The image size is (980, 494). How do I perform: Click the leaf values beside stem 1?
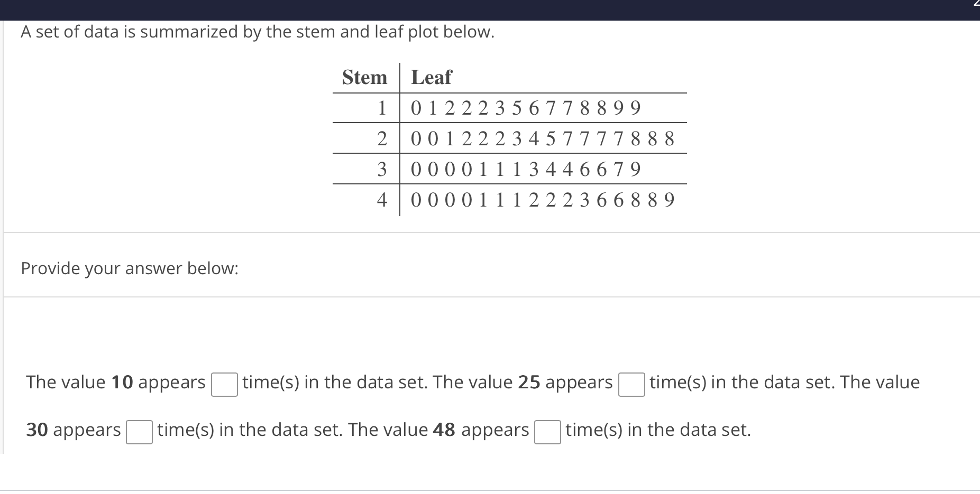click(x=525, y=108)
